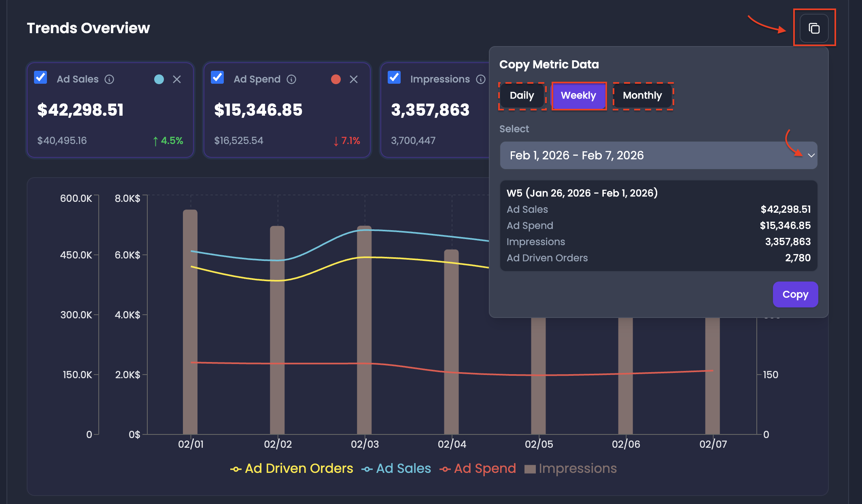Switch to the Daily tab
The width and height of the screenshot is (862, 504).
point(522,96)
